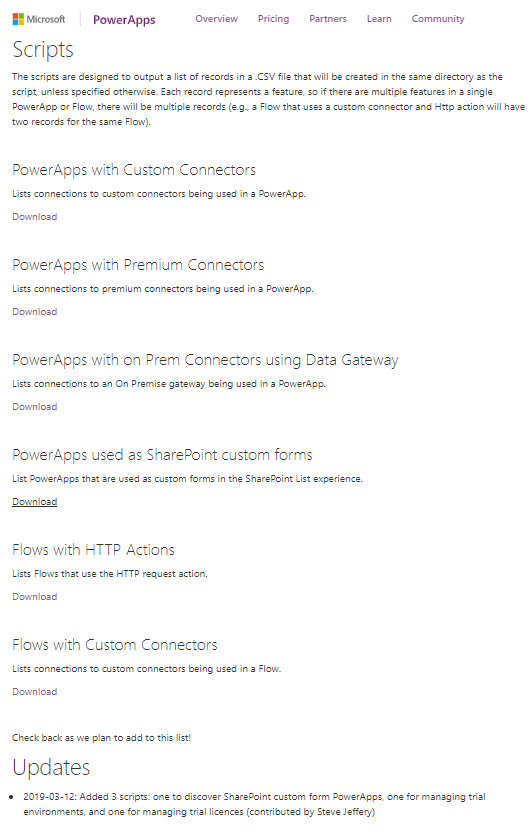The width and height of the screenshot is (532, 838).
Task: Download the Flows with Custom Connectors script
Action: pos(35,692)
